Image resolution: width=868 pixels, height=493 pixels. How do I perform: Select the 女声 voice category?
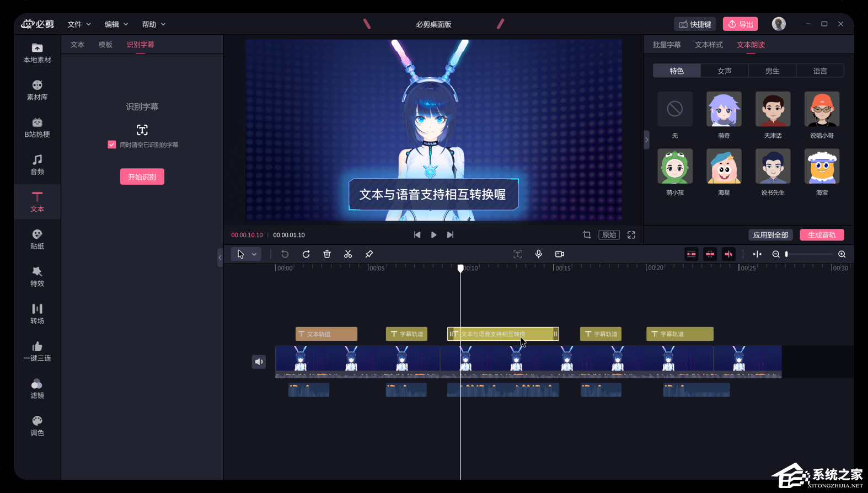725,71
